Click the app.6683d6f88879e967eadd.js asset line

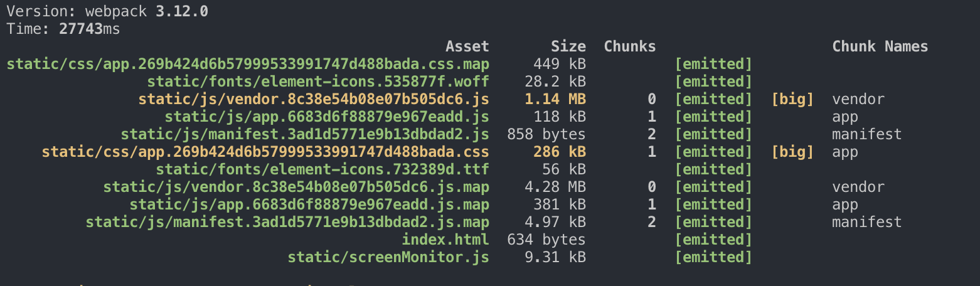click(327, 117)
